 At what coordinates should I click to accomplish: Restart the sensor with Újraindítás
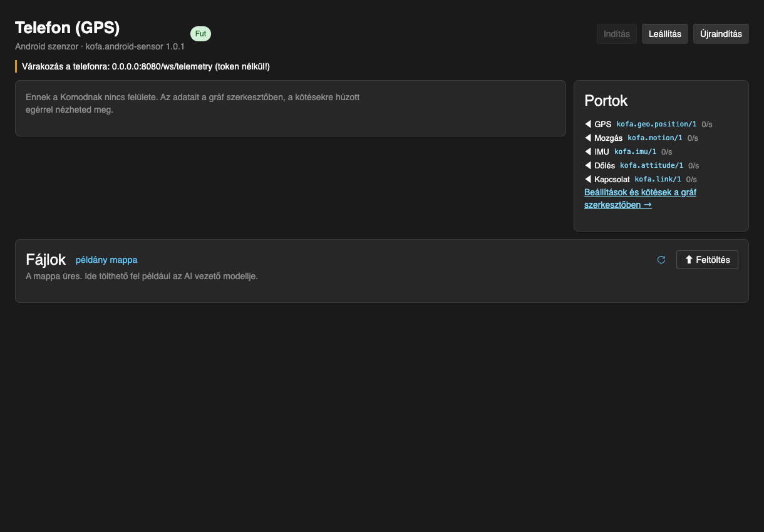721,34
